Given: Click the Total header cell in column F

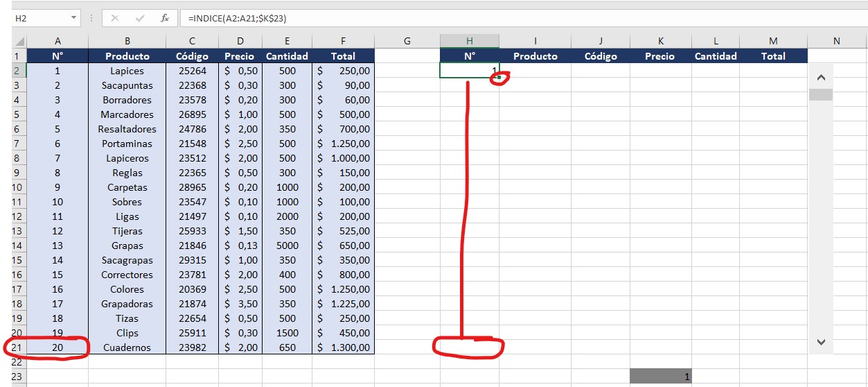Looking at the screenshot, I should point(343,56).
